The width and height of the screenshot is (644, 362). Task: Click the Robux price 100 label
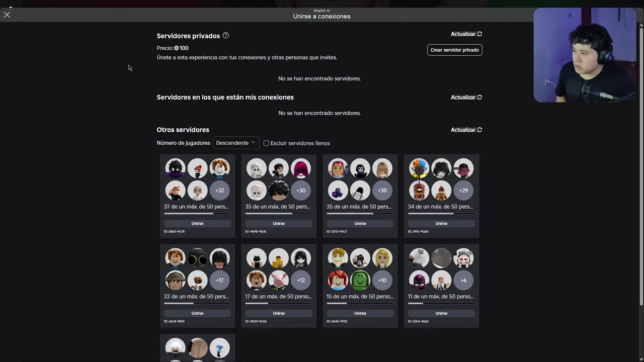click(181, 48)
